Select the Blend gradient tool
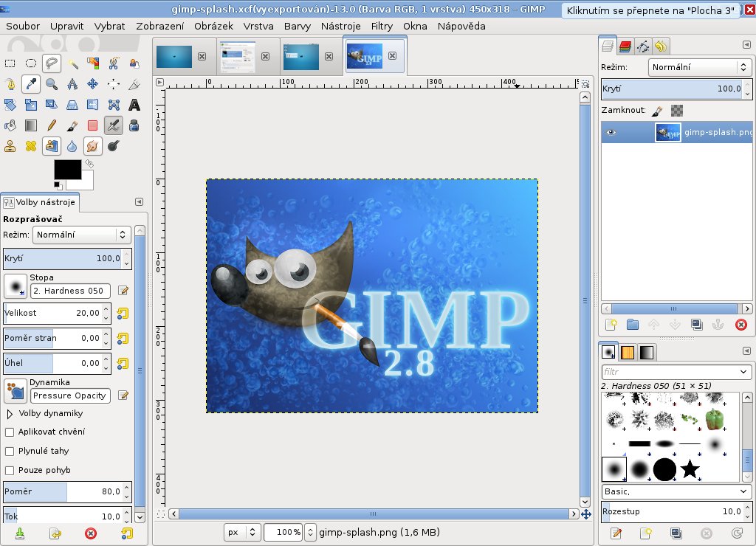This screenshot has width=756, height=546. click(x=30, y=125)
